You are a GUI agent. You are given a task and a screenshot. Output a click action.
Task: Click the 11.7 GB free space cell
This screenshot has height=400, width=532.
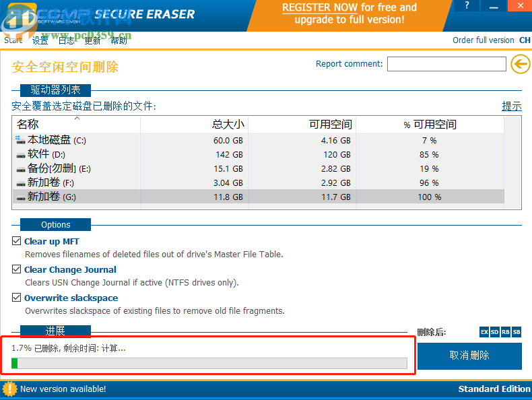click(336, 197)
